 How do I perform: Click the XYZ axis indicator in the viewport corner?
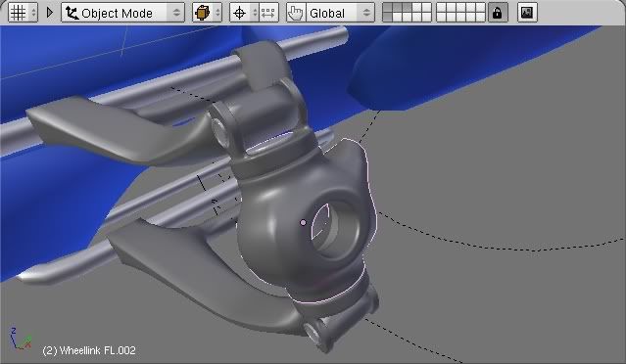(20, 339)
